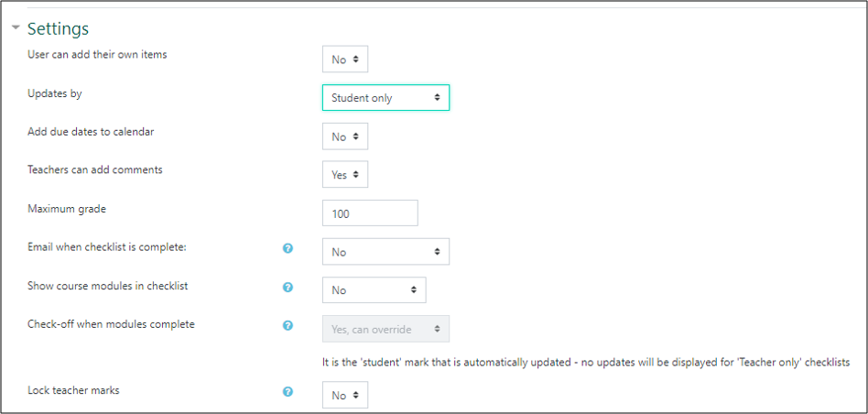Open help for Show course modules in checklist
This screenshot has height=414, width=868.
point(288,287)
